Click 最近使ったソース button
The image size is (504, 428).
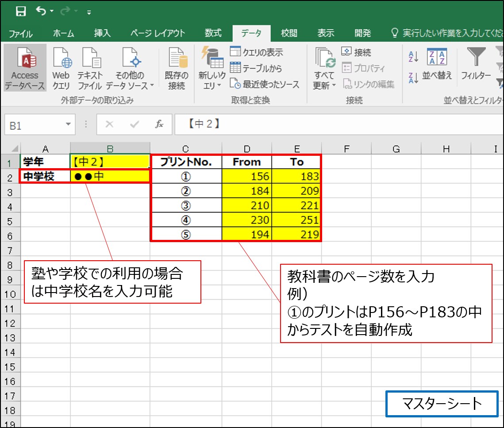click(265, 84)
